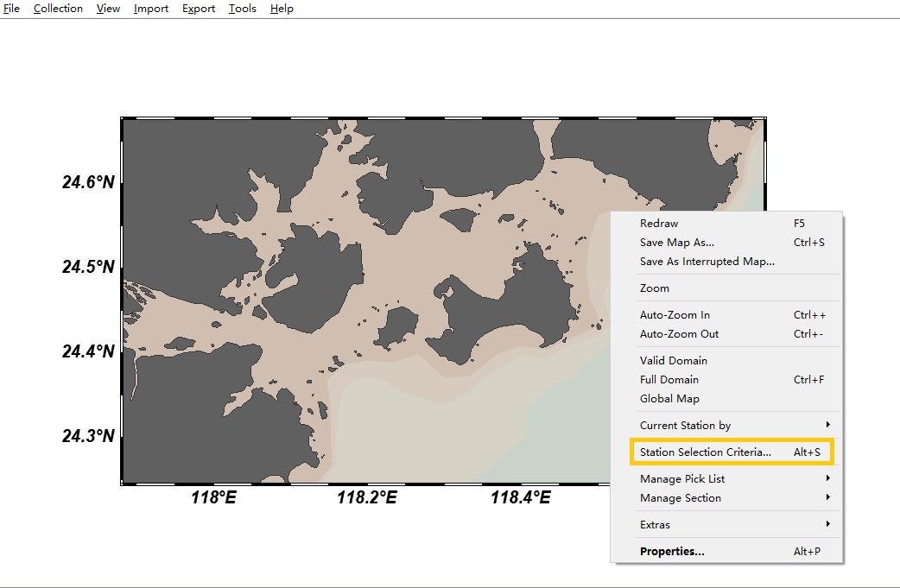Image resolution: width=900 pixels, height=588 pixels.
Task: Expand Manage Section submenu
Action: (727, 497)
